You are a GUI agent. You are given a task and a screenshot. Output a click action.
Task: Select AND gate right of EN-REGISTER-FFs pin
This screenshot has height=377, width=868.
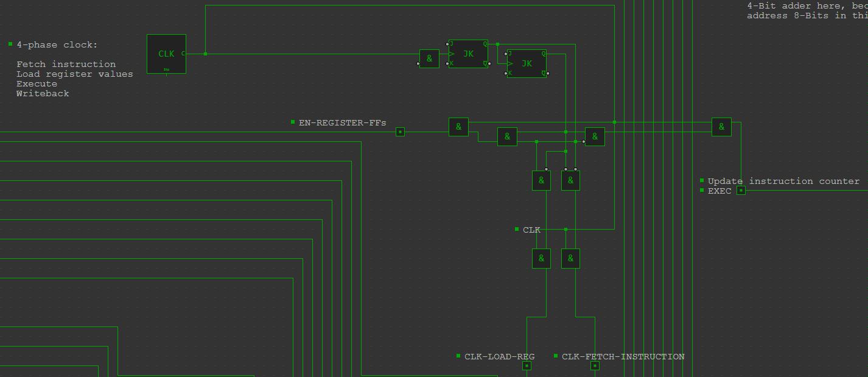[458, 127]
